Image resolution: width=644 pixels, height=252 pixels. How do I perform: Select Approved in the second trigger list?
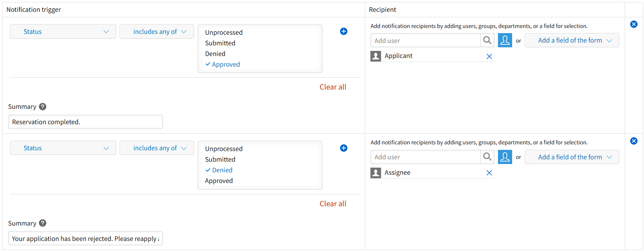[219, 181]
